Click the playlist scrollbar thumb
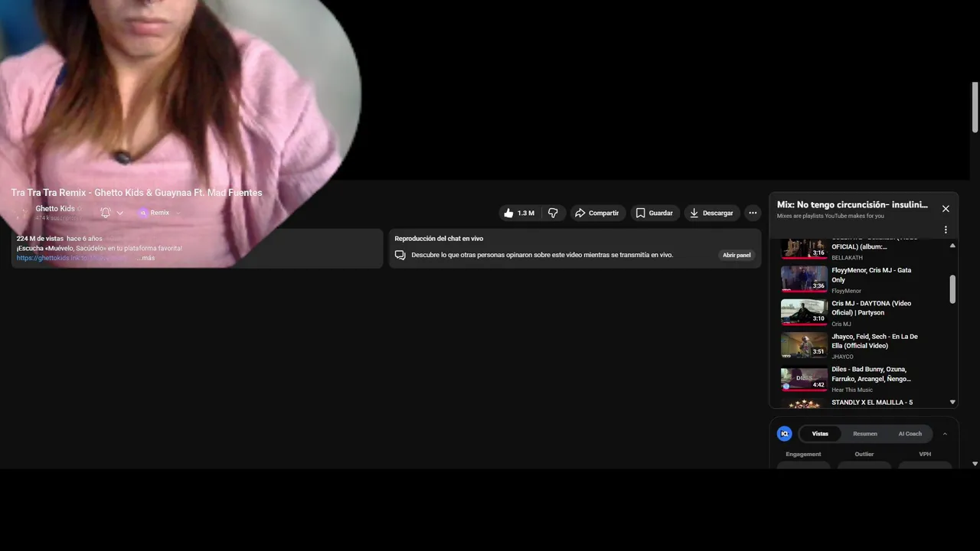 tap(952, 289)
